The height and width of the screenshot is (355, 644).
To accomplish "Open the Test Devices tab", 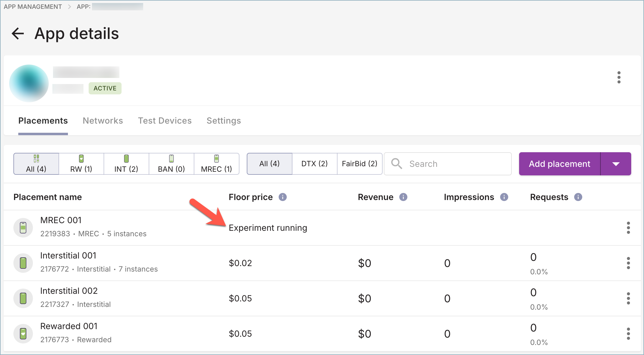I will tap(165, 121).
